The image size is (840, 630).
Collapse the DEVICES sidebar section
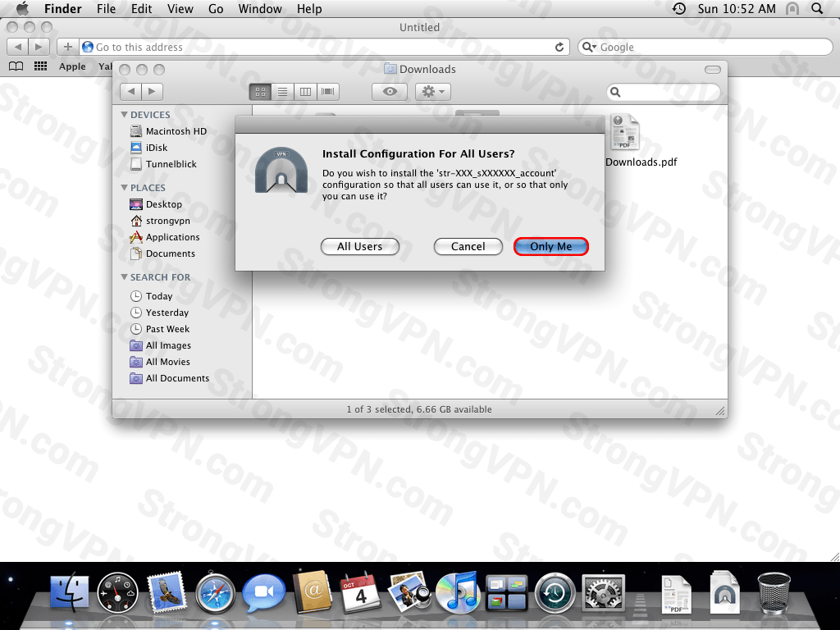pyautogui.click(x=125, y=115)
